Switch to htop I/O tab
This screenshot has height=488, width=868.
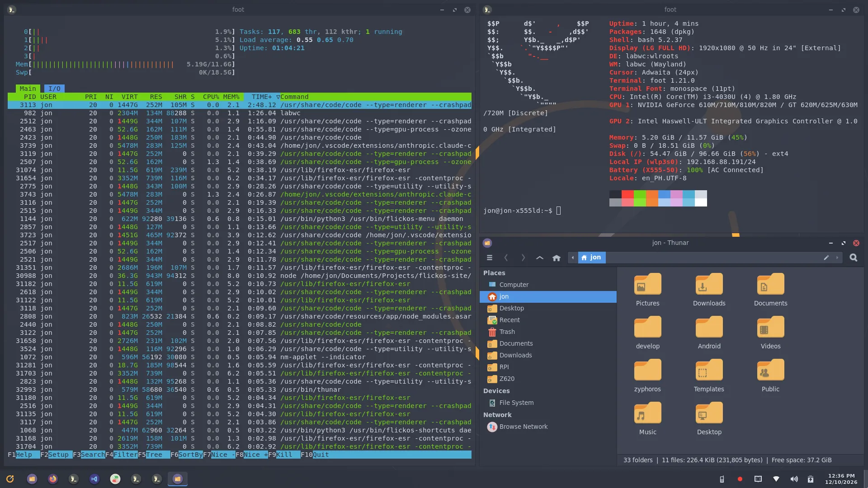point(54,89)
